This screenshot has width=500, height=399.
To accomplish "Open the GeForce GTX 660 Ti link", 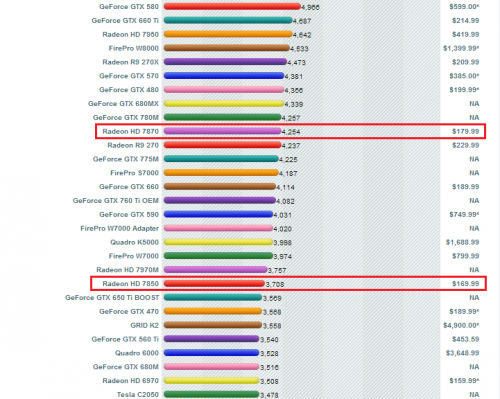I will pyautogui.click(x=125, y=21).
